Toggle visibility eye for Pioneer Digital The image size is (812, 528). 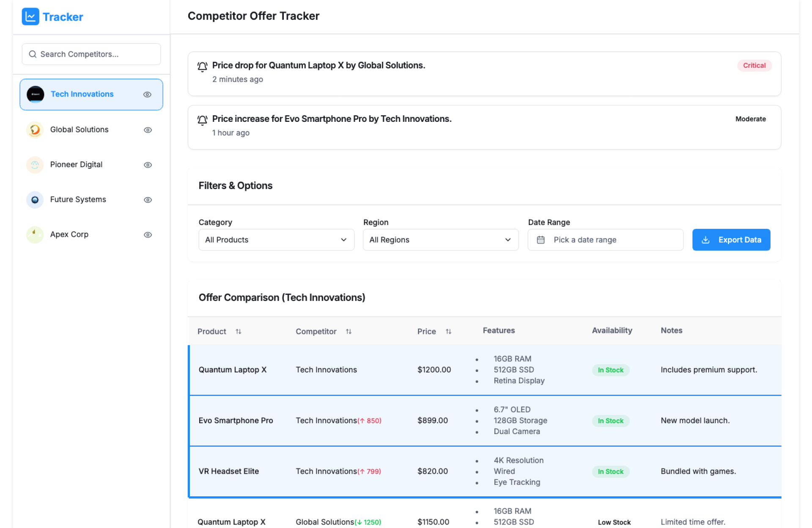coord(148,165)
